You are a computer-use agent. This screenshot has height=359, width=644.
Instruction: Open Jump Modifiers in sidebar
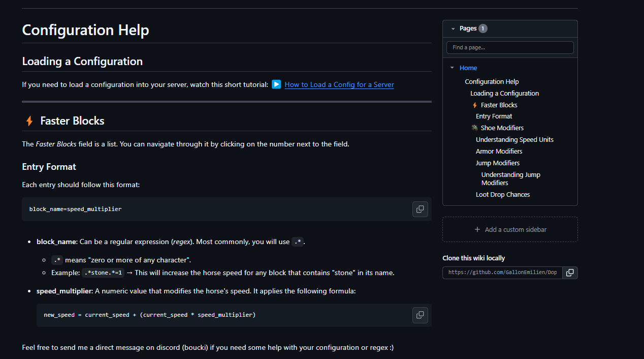[x=497, y=163]
